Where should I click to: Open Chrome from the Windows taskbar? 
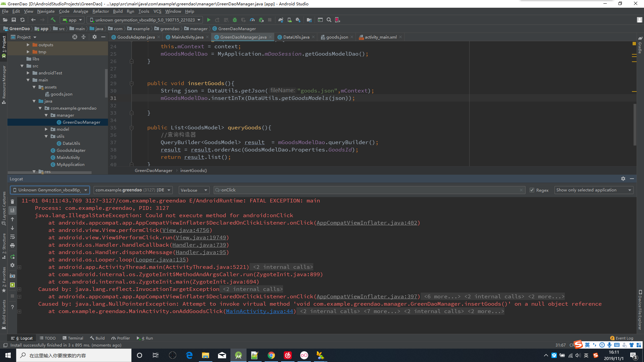pyautogui.click(x=271, y=355)
